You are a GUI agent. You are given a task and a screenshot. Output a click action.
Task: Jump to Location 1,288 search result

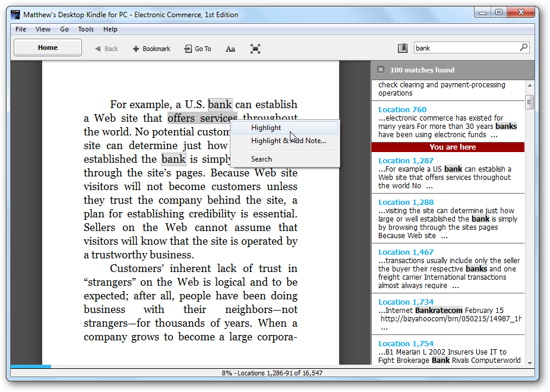448,219
